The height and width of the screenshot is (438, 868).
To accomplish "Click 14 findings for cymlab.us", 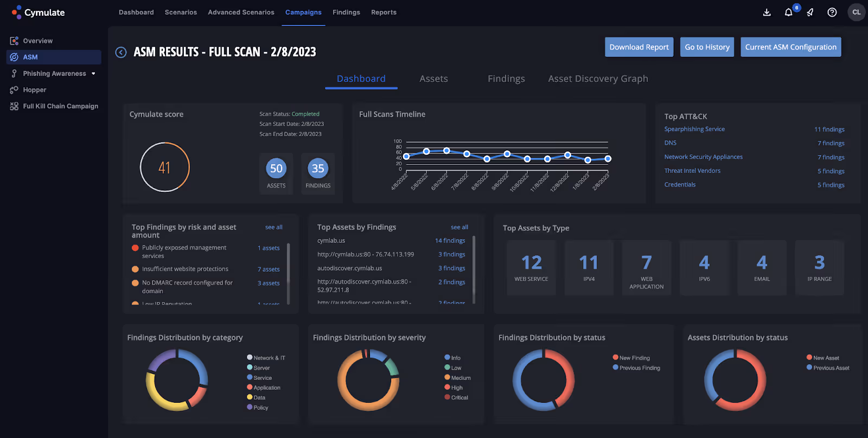I will tap(450, 241).
